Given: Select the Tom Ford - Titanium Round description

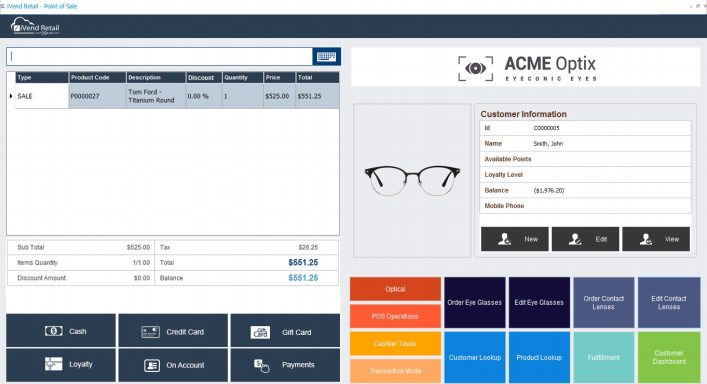Looking at the screenshot, I should 156,96.
